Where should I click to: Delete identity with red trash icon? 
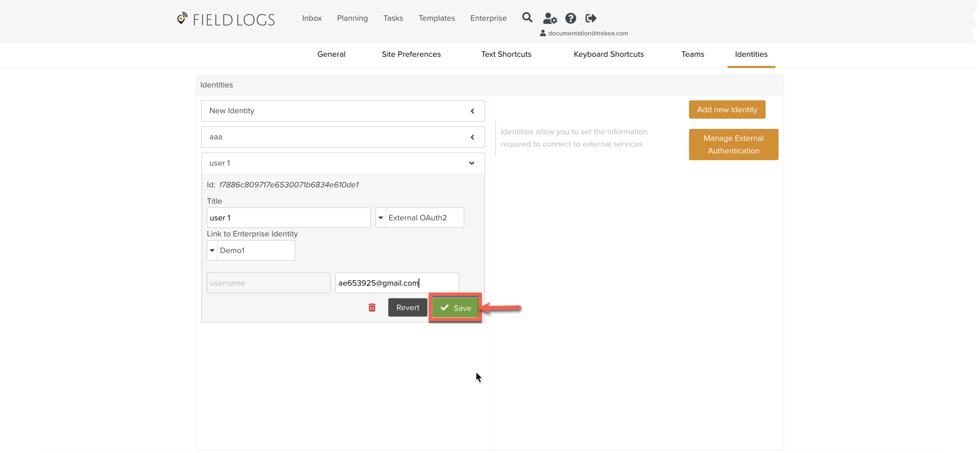pos(372,308)
